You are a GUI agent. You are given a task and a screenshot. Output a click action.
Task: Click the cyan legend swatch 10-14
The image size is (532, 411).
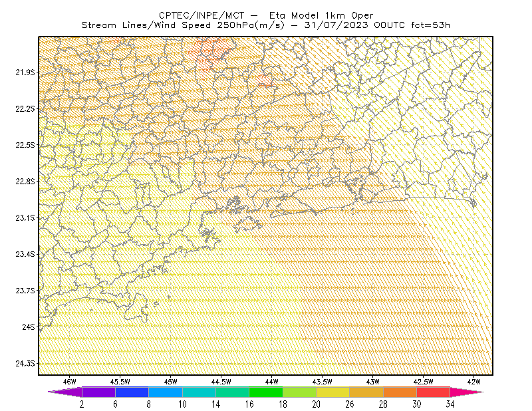(199, 392)
